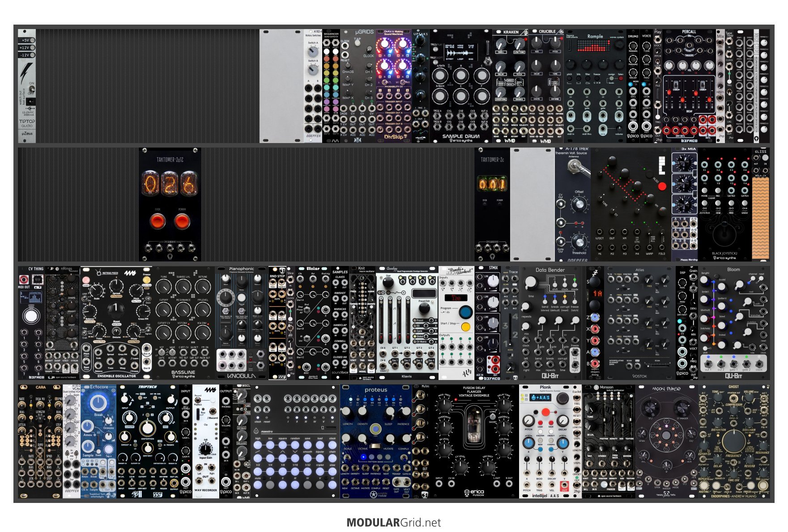Select the Vostok Atlas module

[640, 323]
